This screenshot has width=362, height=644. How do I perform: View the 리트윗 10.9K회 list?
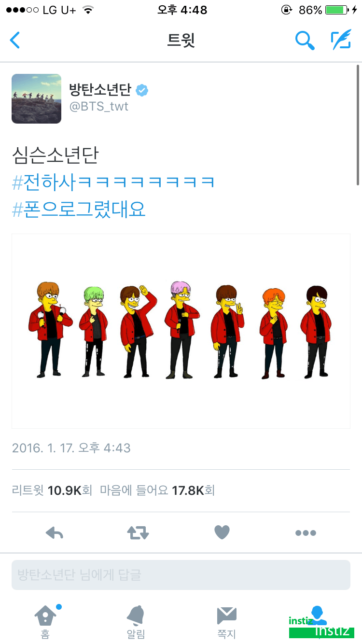52,490
